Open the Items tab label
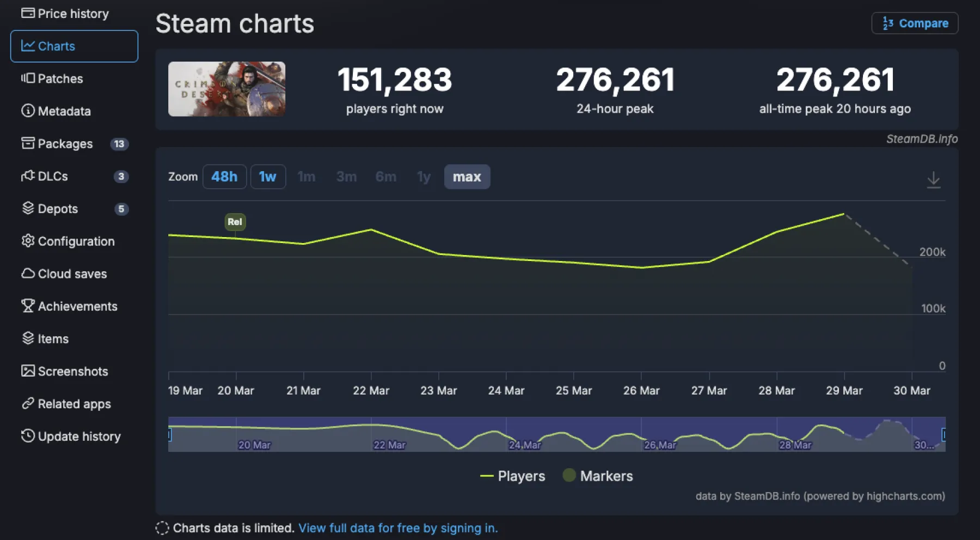980x540 pixels. click(x=53, y=339)
